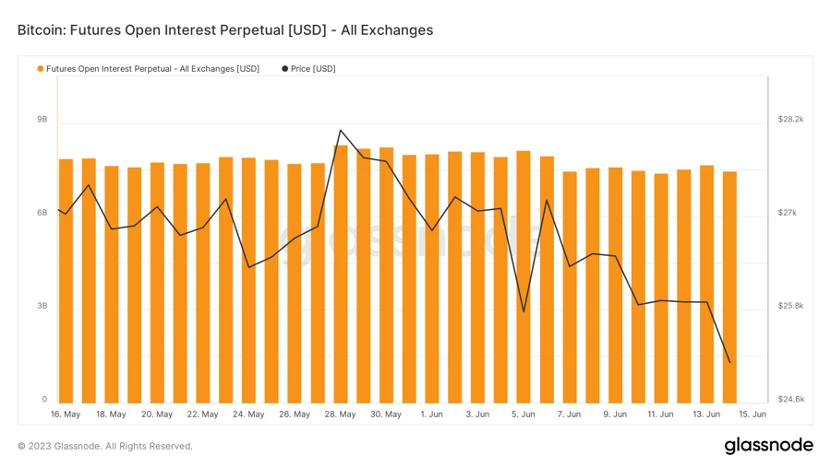Screen dimensions: 832x468
Task: Click the $28.2k right axis label
Action: tap(791, 119)
